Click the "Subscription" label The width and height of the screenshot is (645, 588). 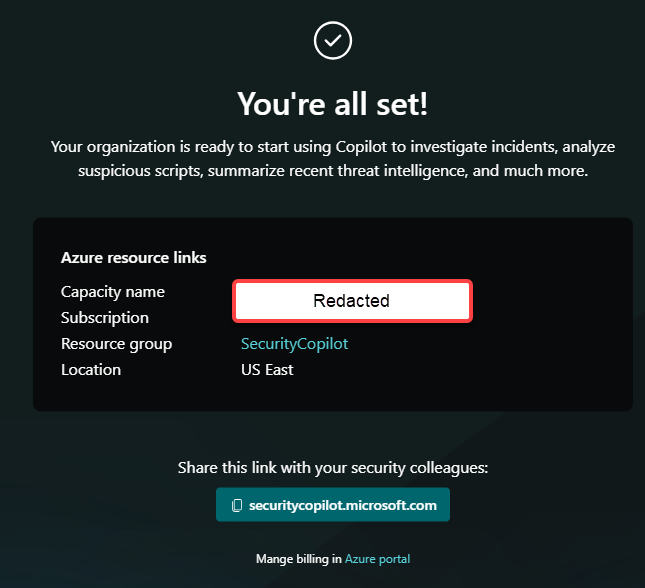[x=105, y=318]
